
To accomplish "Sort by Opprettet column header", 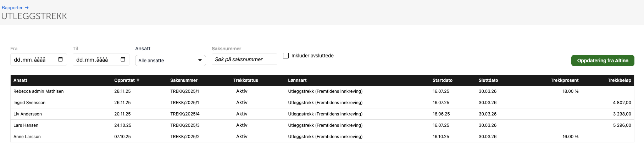I will point(124,80).
